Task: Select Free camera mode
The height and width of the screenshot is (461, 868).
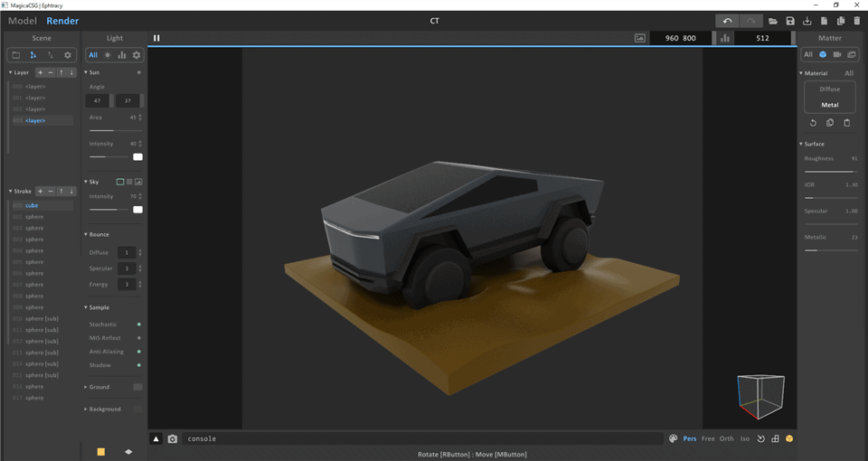Action: coord(708,438)
